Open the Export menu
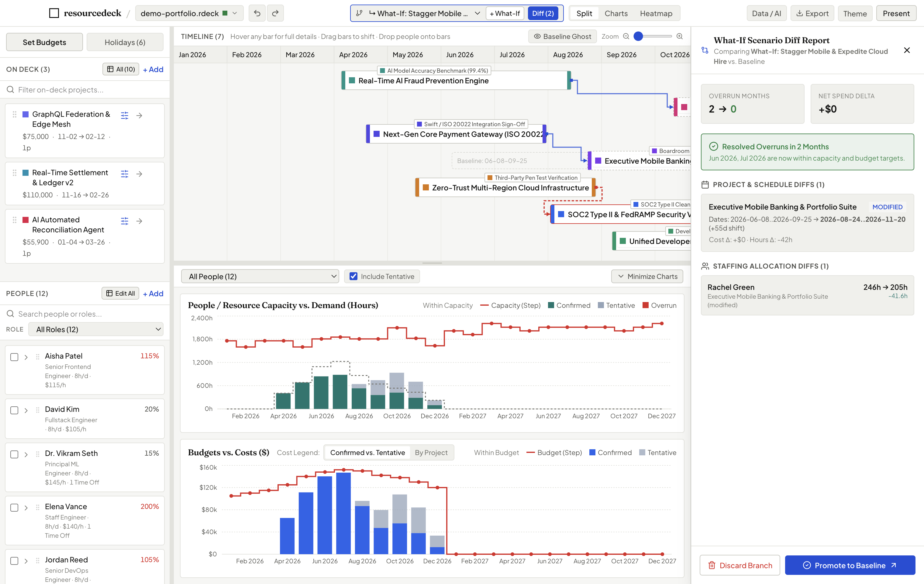The width and height of the screenshot is (924, 584). click(812, 13)
